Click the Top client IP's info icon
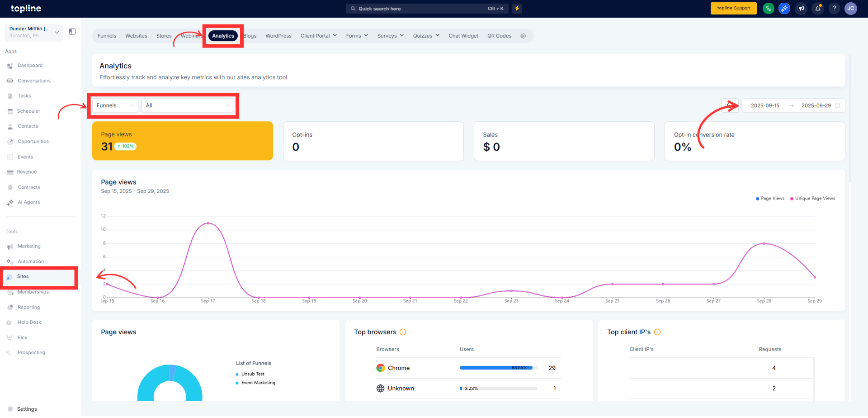 (x=657, y=332)
